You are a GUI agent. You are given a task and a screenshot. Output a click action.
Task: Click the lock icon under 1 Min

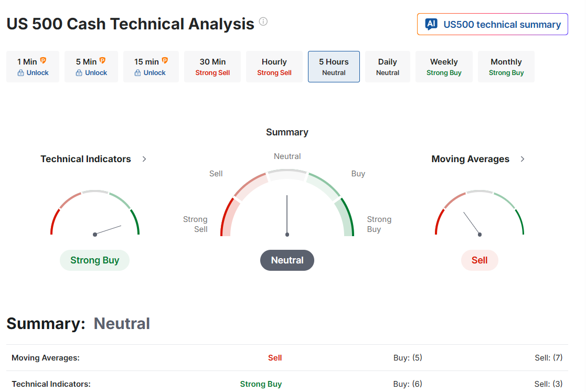20,73
